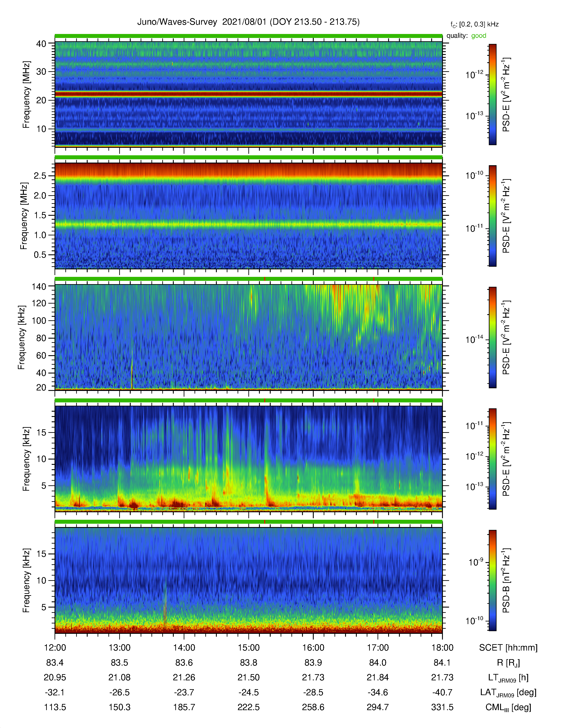The width and height of the screenshot is (563, 728).
Task: Click the top panel PSD-E color bar
Action: pos(492,94)
